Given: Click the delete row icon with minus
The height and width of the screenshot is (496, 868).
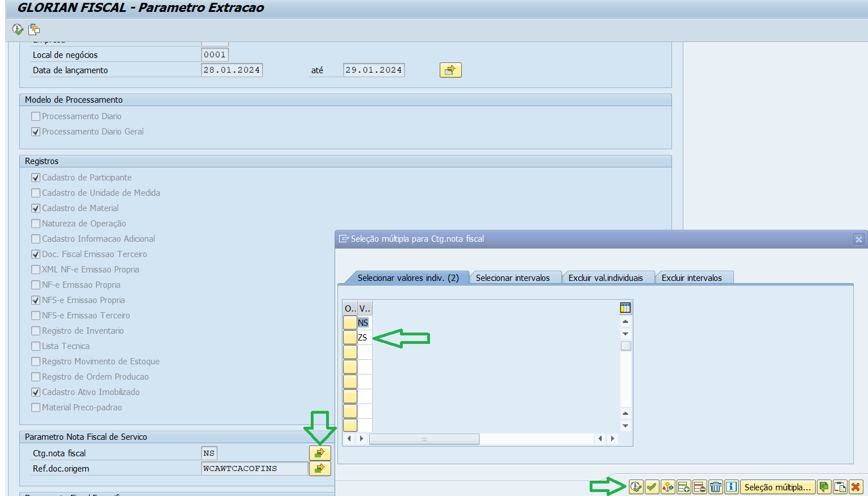Looking at the screenshot, I should [699, 487].
